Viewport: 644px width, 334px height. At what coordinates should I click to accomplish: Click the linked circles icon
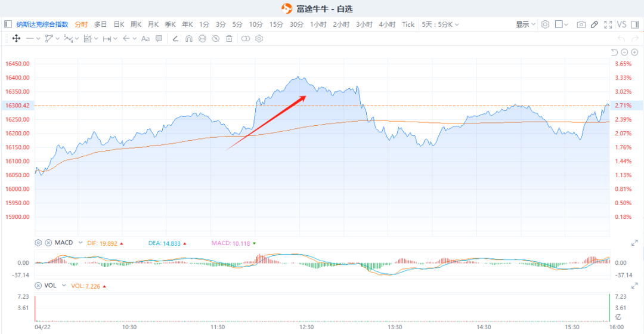click(246, 39)
